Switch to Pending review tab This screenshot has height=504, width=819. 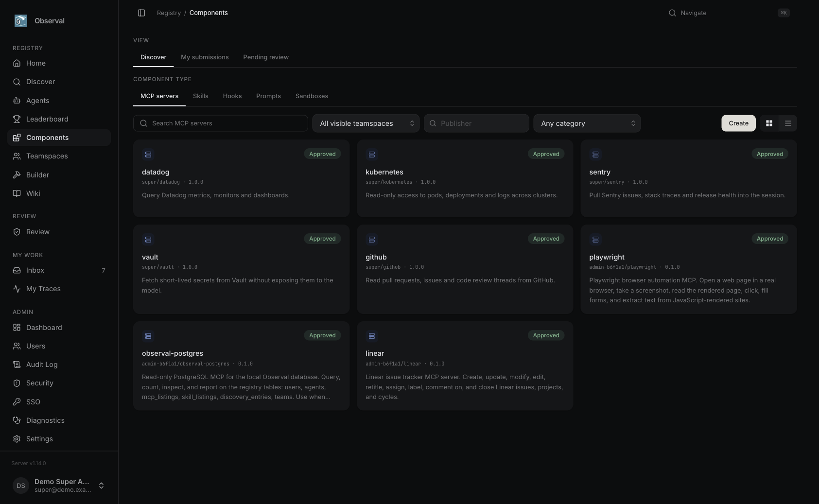(266, 57)
